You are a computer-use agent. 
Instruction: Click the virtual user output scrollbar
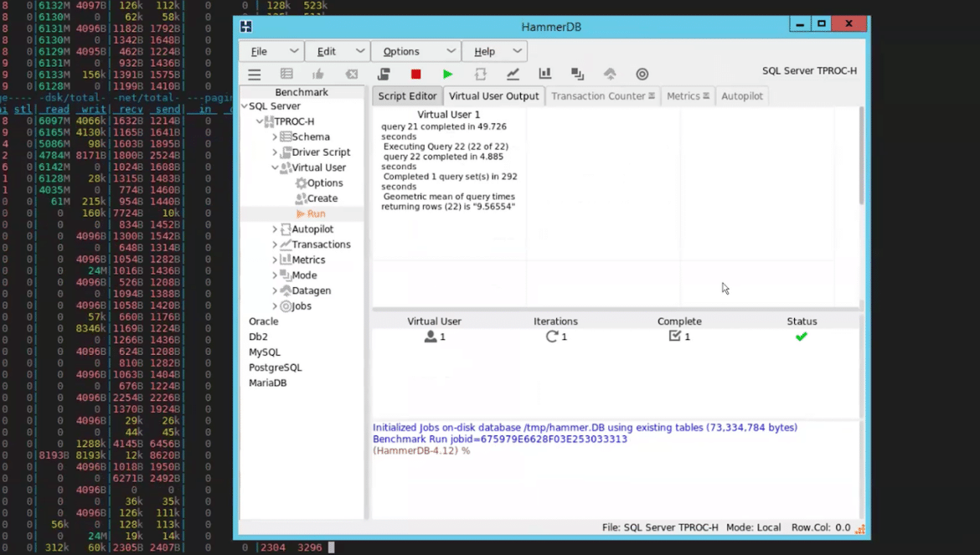861,156
